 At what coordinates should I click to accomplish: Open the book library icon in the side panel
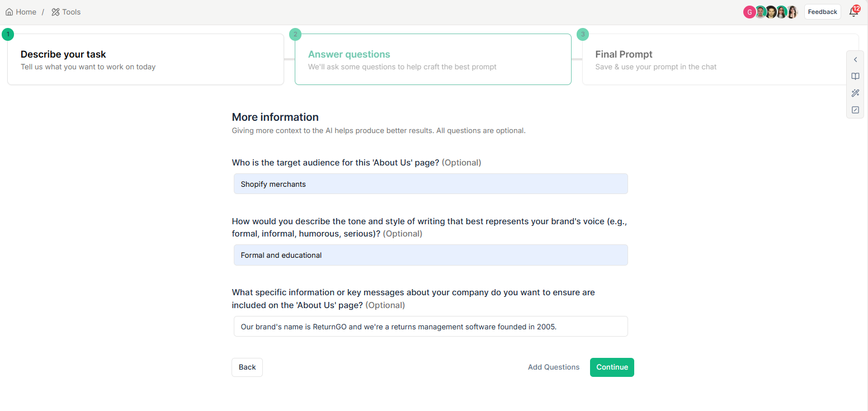coord(855,77)
